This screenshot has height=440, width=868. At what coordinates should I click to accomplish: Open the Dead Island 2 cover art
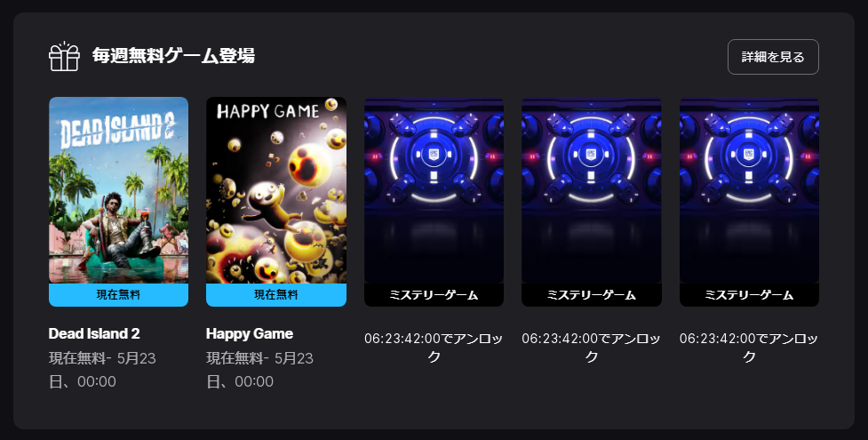[118, 190]
